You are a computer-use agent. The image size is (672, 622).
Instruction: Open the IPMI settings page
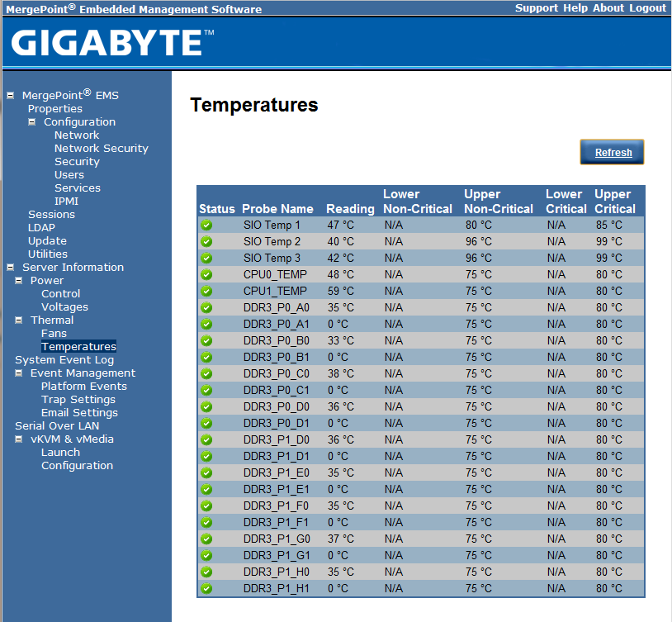(x=66, y=202)
